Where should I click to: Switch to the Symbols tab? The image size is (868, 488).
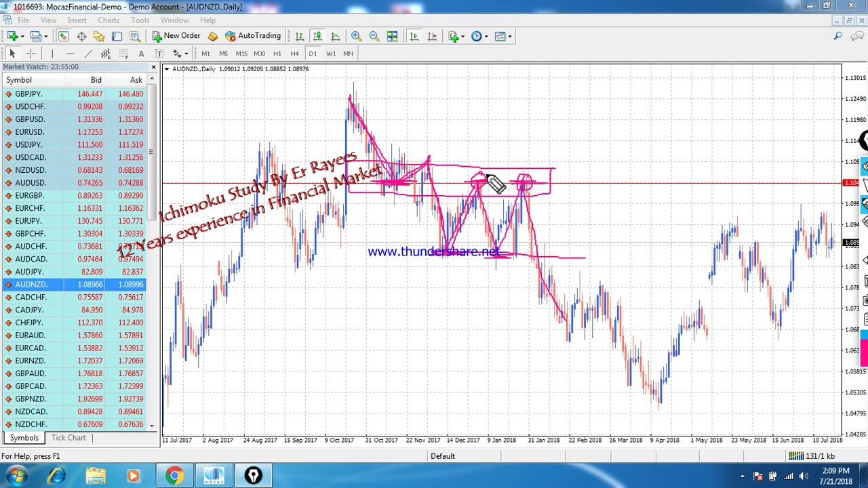click(24, 438)
